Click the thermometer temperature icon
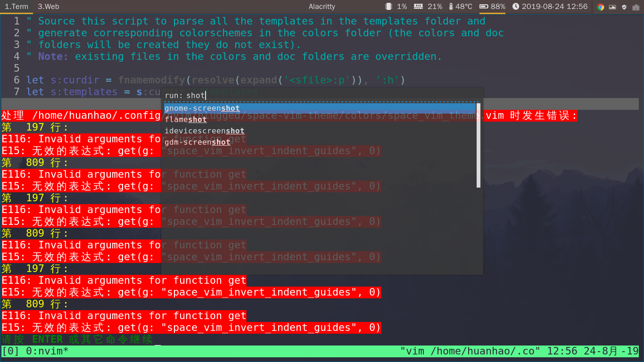This screenshot has width=644, height=362. (451, 7)
